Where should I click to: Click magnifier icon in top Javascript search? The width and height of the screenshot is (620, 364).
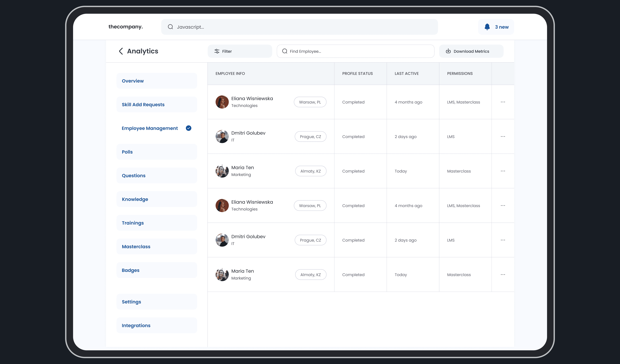tap(170, 27)
